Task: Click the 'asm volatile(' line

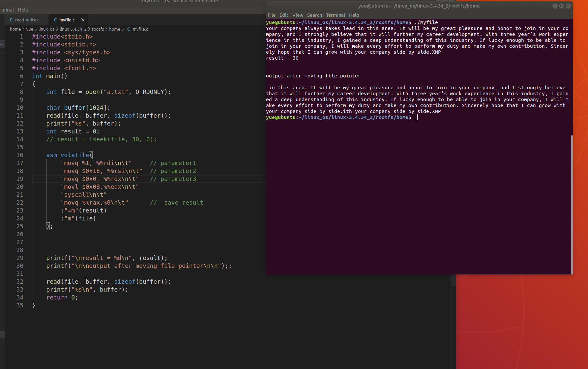Action: [70, 155]
